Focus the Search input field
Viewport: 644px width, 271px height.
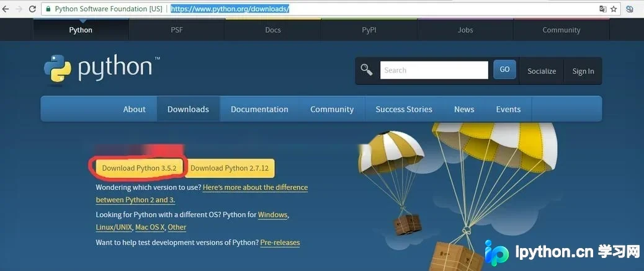(x=434, y=70)
